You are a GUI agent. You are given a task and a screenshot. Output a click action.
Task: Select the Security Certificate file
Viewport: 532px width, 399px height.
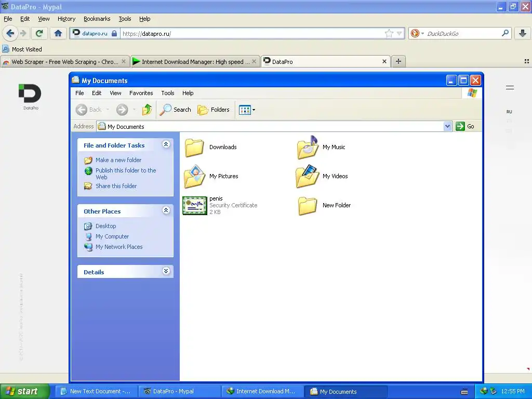(220, 205)
